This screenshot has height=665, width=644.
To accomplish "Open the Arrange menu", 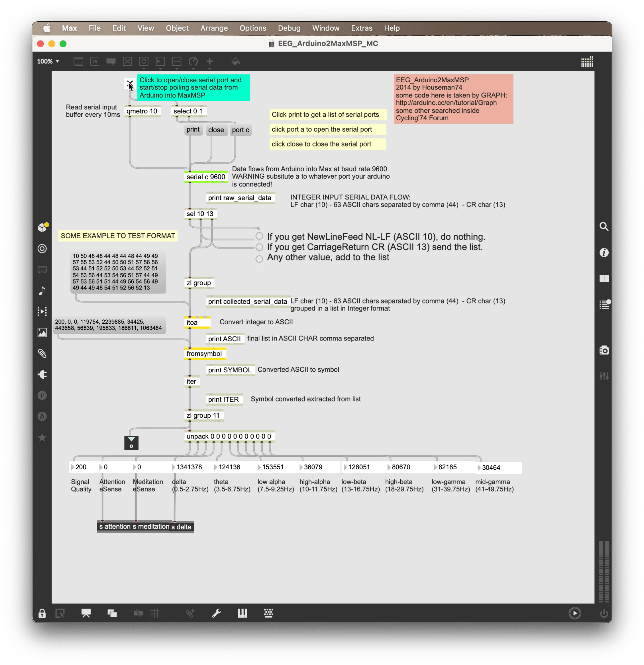I will pos(214,28).
